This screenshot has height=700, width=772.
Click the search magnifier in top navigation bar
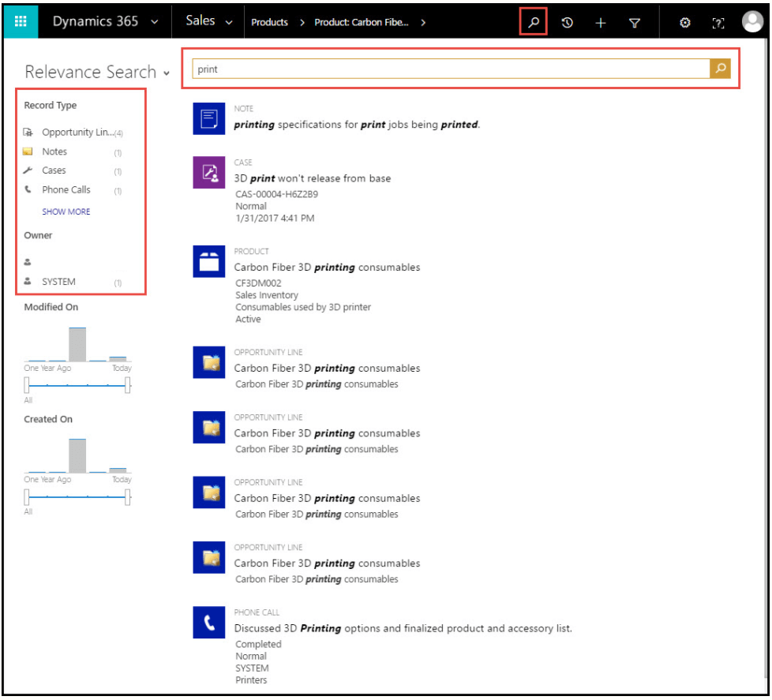pyautogui.click(x=533, y=22)
